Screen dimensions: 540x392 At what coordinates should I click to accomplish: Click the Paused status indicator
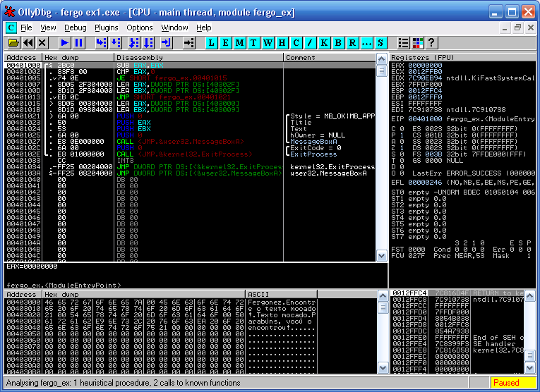[x=512, y=383]
